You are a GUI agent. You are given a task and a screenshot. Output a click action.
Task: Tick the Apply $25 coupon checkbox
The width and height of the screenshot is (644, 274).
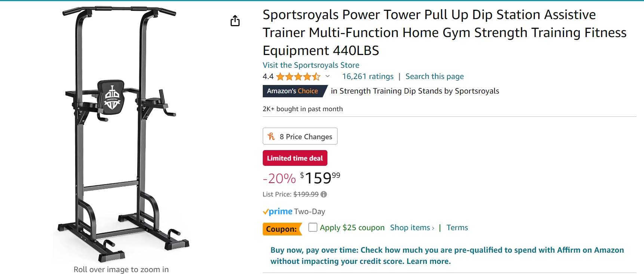click(x=313, y=227)
